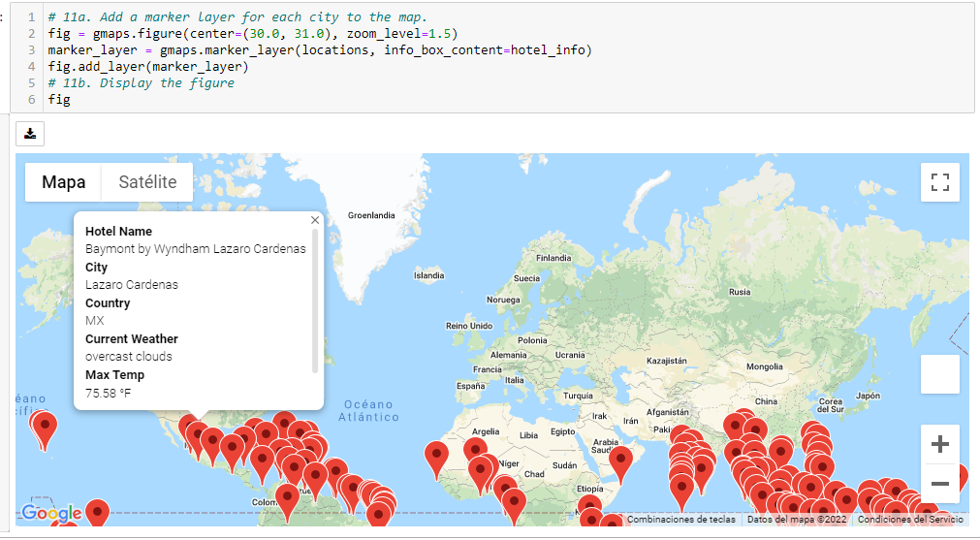The image size is (980, 540).
Task: Open Combinaciones de teclas
Action: (681, 520)
